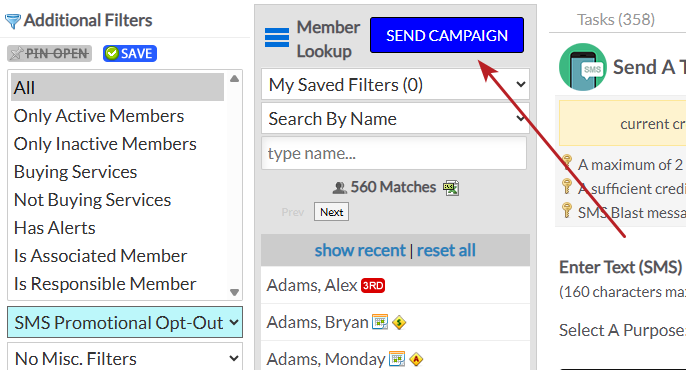Expand the Search By Name dropdown
Screen dimensions: 686x370
tap(396, 119)
